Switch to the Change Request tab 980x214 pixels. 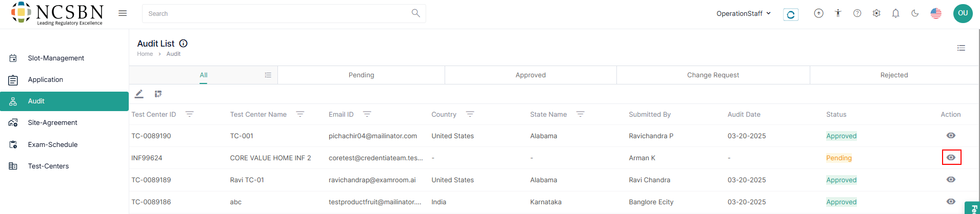point(712,75)
